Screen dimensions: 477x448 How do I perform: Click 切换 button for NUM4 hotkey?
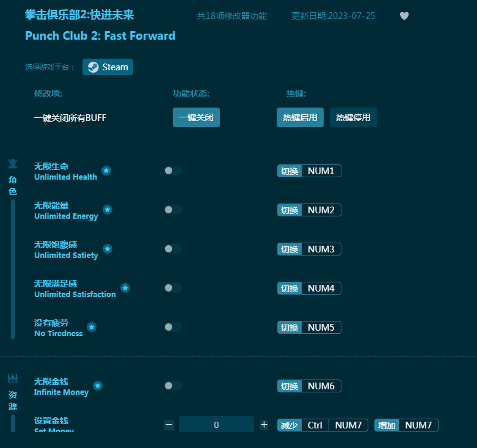289,288
